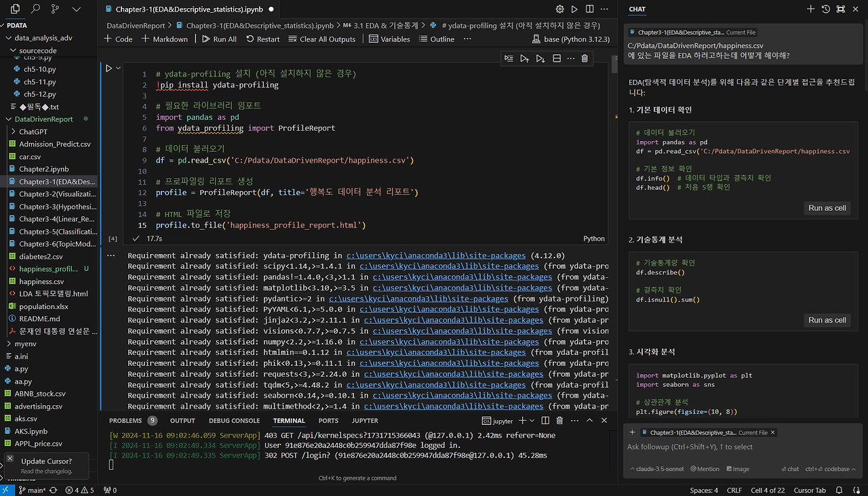Split the editor with split icon
This screenshot has height=496, width=868.
(589, 9)
